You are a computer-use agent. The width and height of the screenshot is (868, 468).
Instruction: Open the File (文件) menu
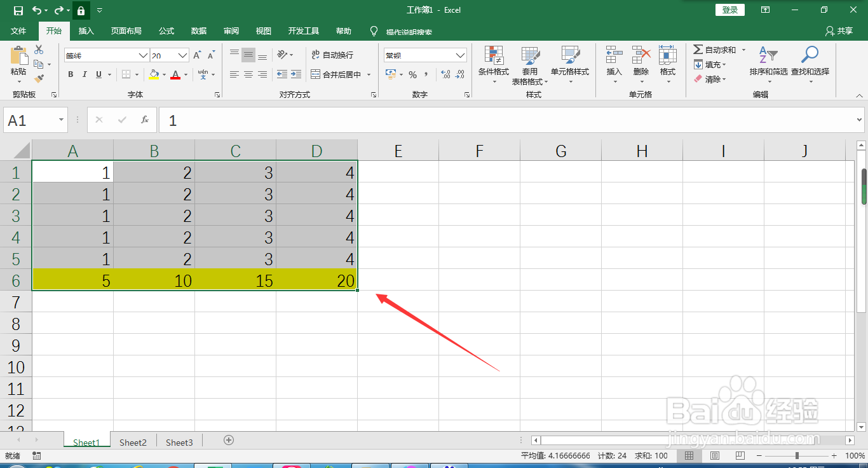(x=18, y=31)
